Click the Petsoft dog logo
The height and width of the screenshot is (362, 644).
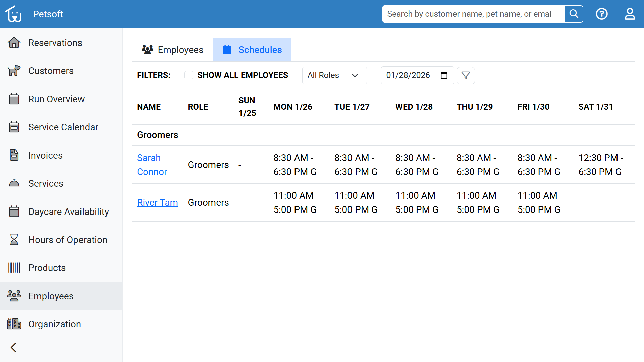click(13, 14)
